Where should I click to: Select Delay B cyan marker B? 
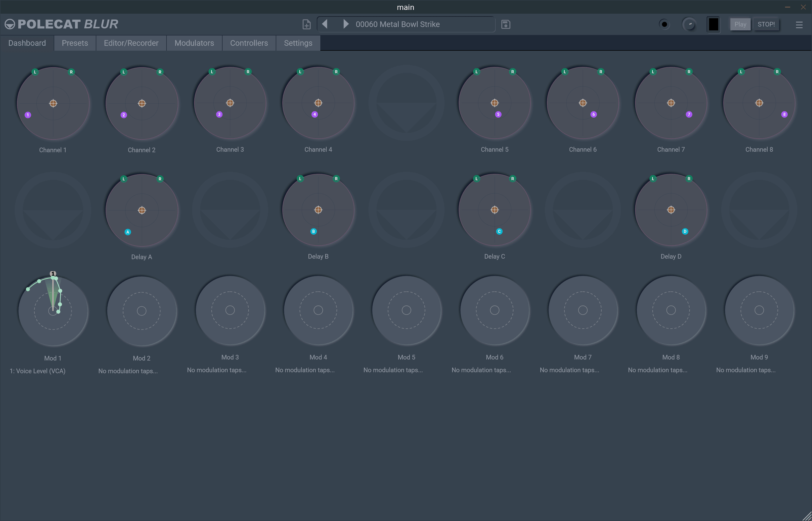point(314,231)
